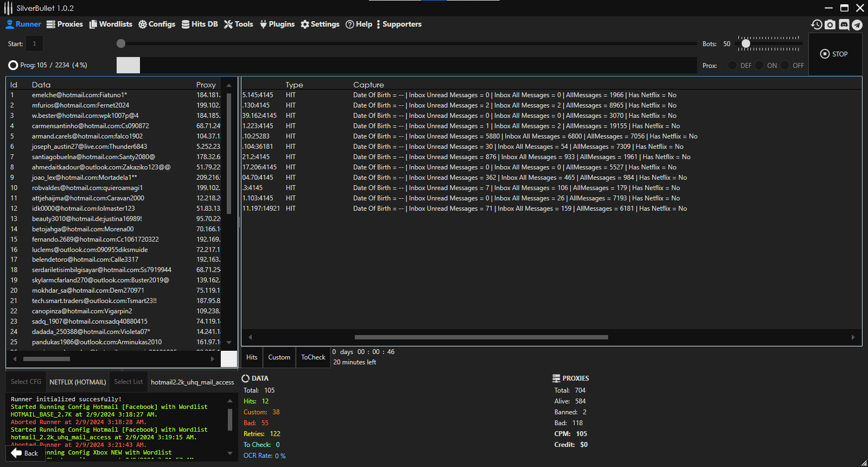The image size is (868, 467).
Task: Switch to the ToCheck results tab
Action: pos(313,357)
